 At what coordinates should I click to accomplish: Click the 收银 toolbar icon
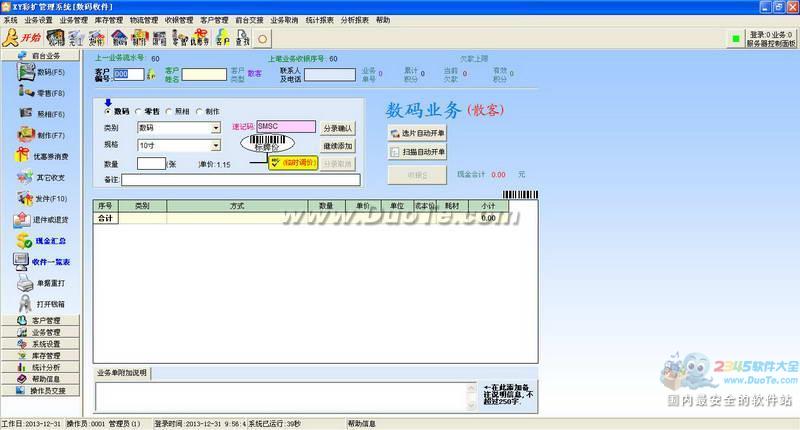[x=56, y=38]
